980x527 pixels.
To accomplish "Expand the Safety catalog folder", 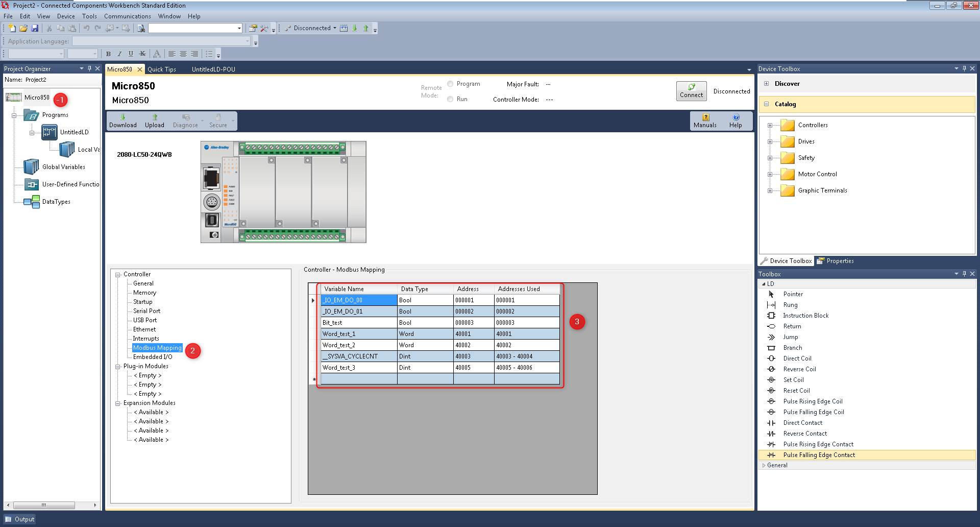I will (770, 158).
